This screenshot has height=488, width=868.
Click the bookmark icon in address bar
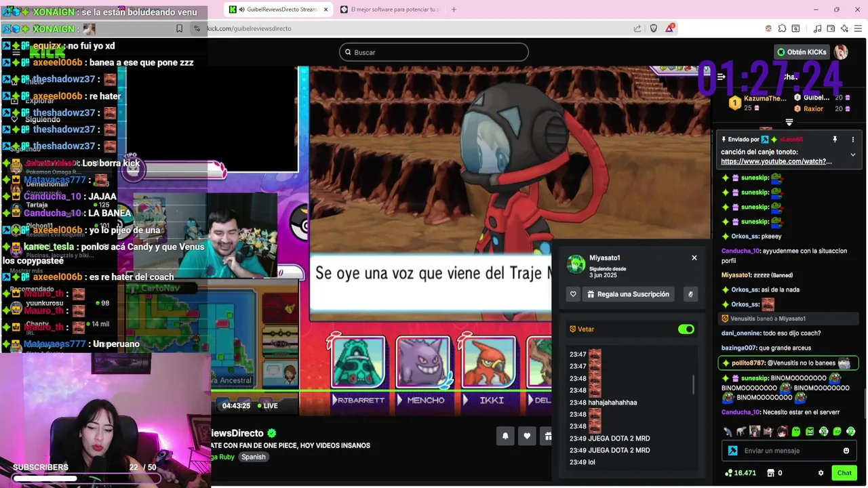[x=179, y=28]
